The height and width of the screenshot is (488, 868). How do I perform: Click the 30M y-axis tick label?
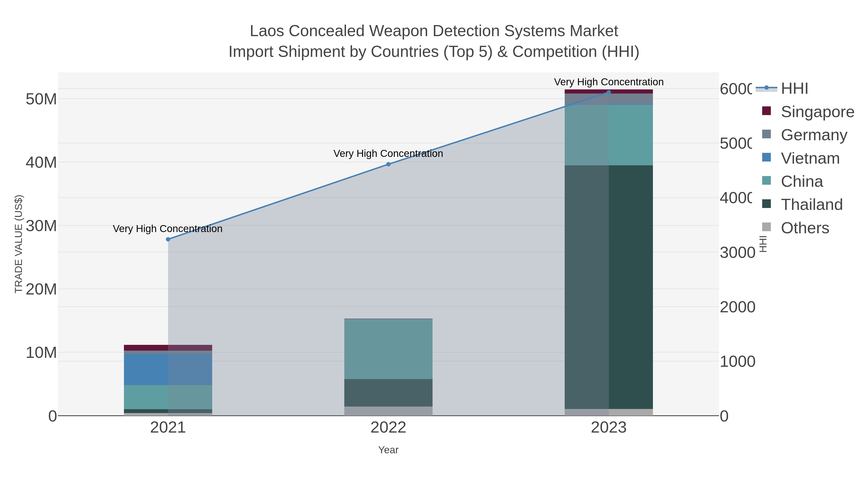[41, 226]
